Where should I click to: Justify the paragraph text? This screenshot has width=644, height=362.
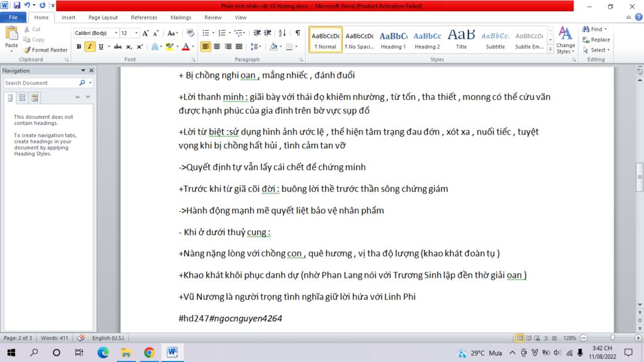click(239, 47)
